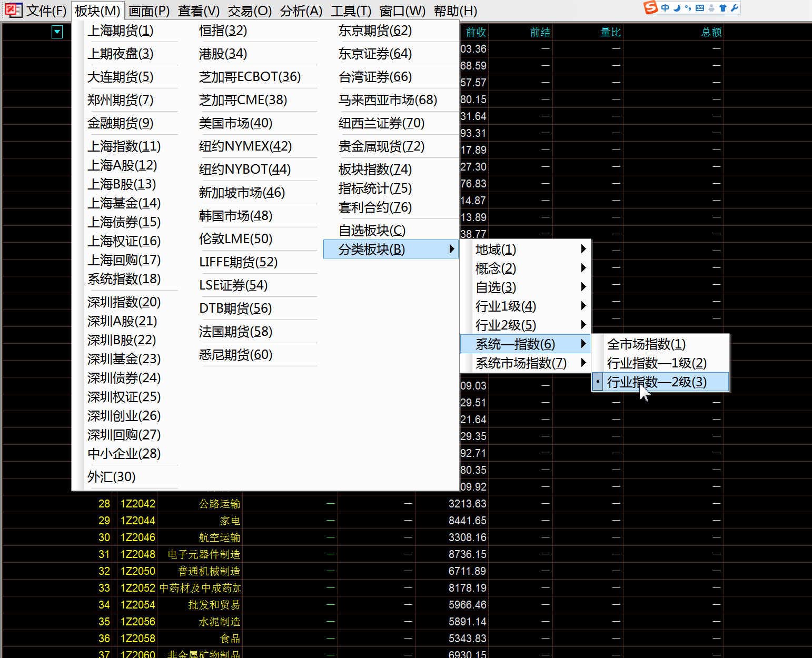This screenshot has width=812, height=658.
Task: Click the 总额 column header
Action: coord(711,32)
